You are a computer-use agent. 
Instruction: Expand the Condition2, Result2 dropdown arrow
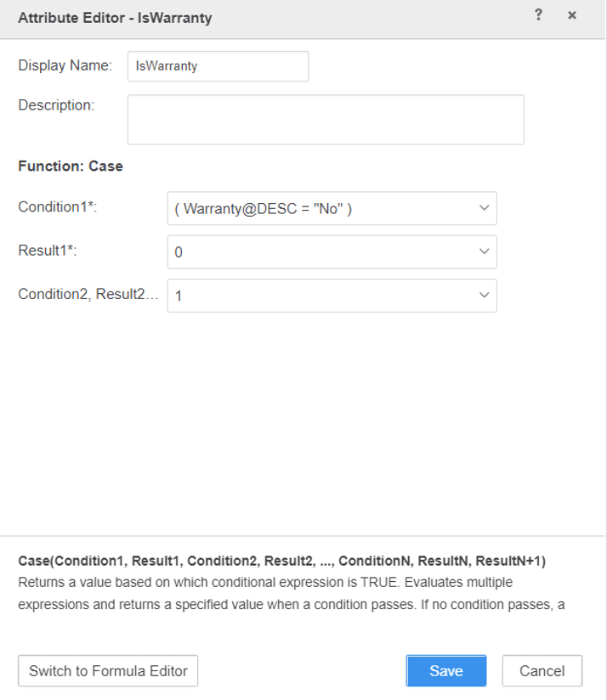[x=484, y=296]
